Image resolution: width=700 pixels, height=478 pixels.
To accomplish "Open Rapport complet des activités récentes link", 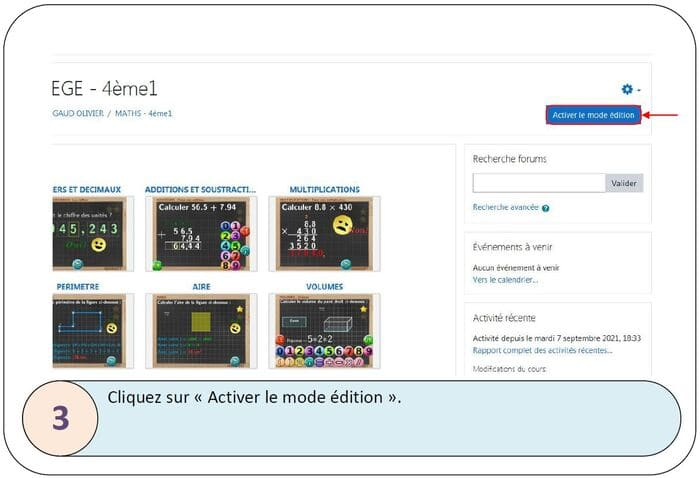I will point(542,350).
